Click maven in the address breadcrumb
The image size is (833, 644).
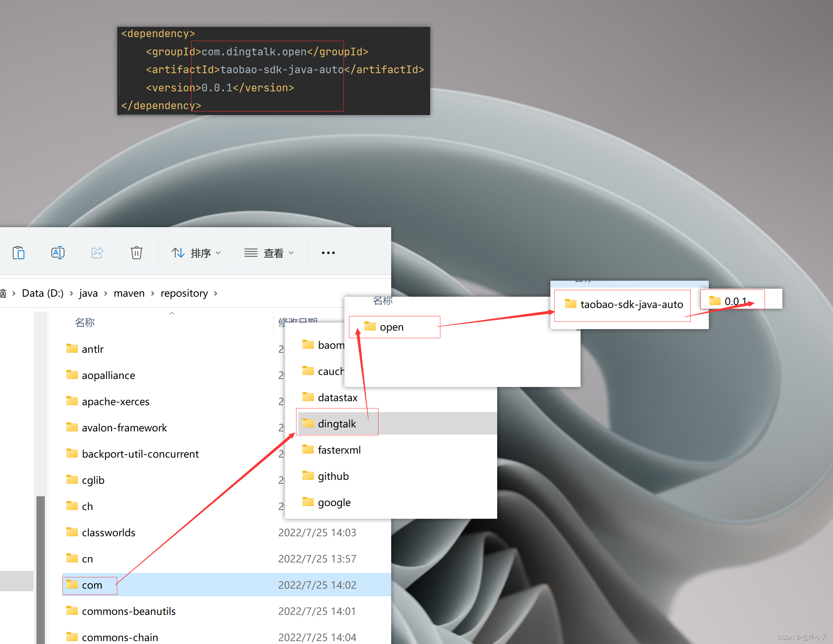coord(129,293)
